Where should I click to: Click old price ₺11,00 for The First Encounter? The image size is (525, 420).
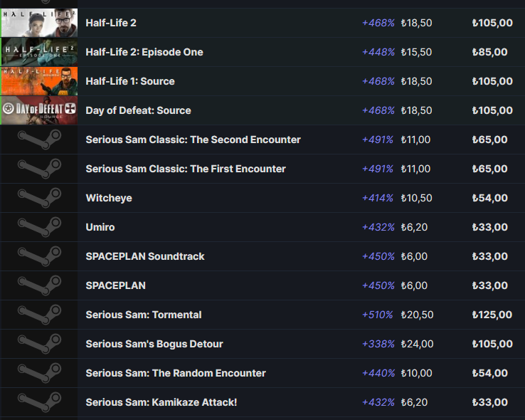coord(415,169)
